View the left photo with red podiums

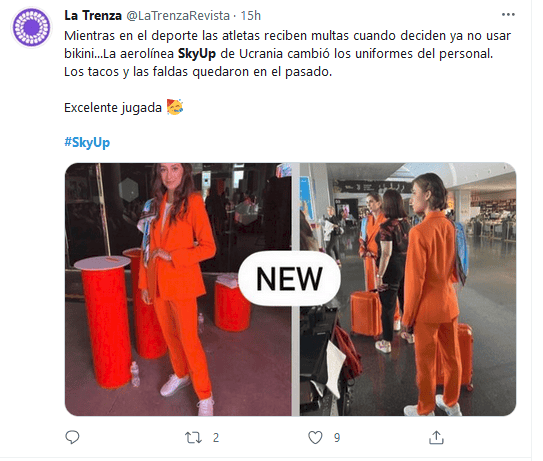pyautogui.click(x=178, y=289)
